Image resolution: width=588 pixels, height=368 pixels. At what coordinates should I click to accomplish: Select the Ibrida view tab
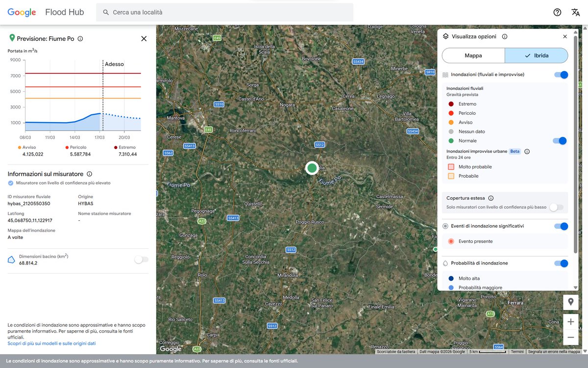[537, 55]
